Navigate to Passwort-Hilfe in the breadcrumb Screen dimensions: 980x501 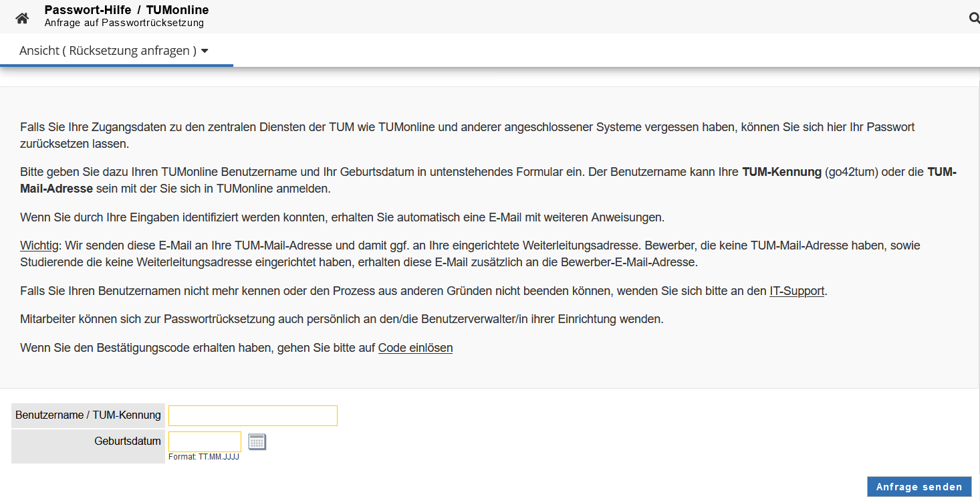88,10
